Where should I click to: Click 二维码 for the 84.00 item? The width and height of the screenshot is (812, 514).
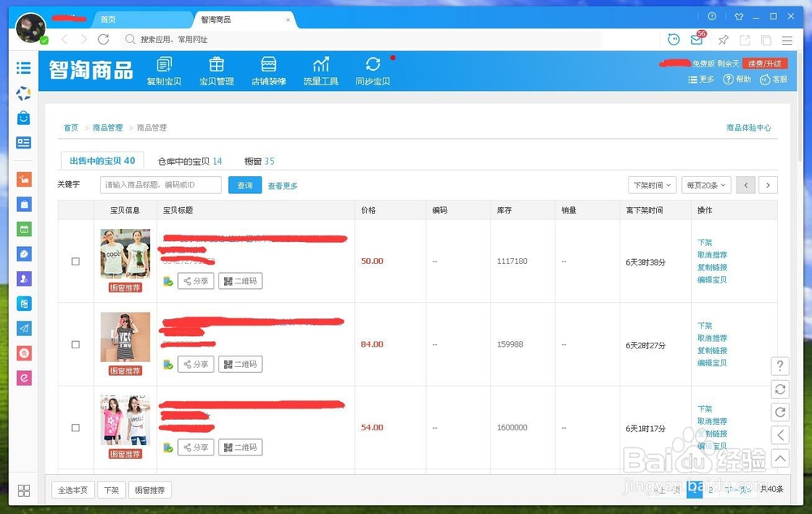[240, 364]
